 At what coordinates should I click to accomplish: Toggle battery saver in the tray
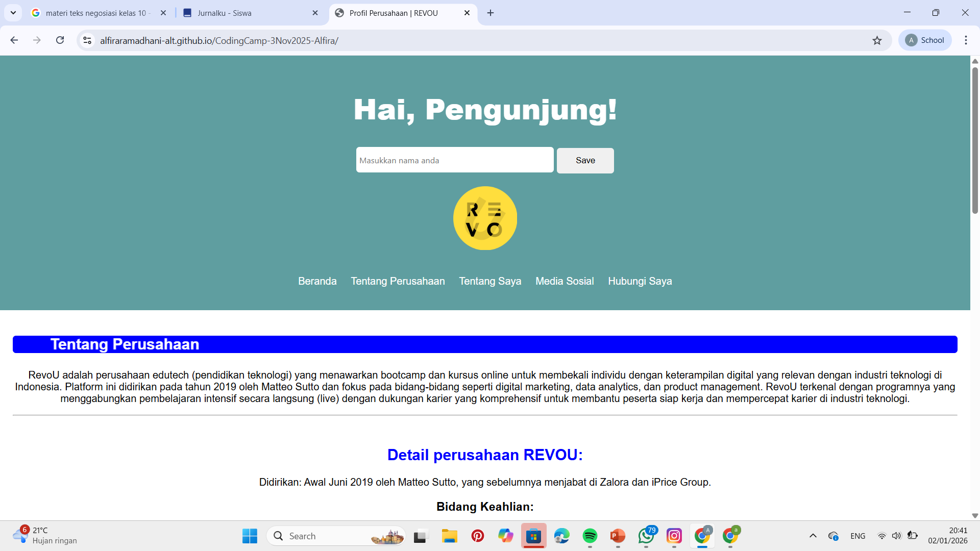click(913, 536)
